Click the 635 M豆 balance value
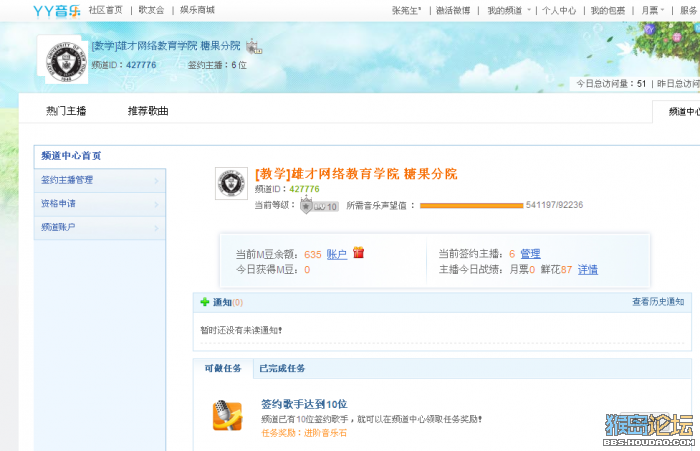Viewport: 700px width, 451px height. click(312, 255)
